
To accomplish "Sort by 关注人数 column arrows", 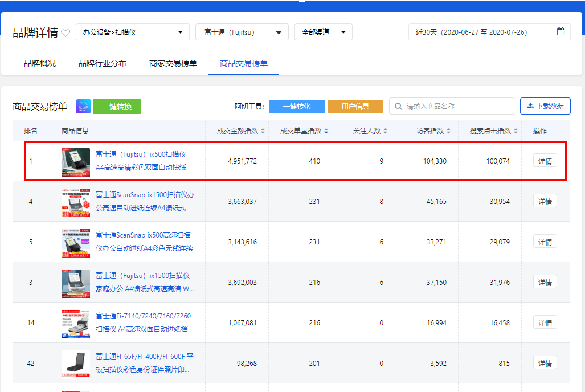I will coord(386,131).
